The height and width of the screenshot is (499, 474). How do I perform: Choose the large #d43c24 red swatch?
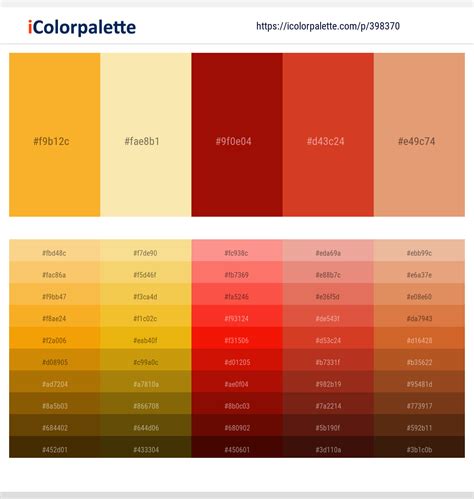328,135
